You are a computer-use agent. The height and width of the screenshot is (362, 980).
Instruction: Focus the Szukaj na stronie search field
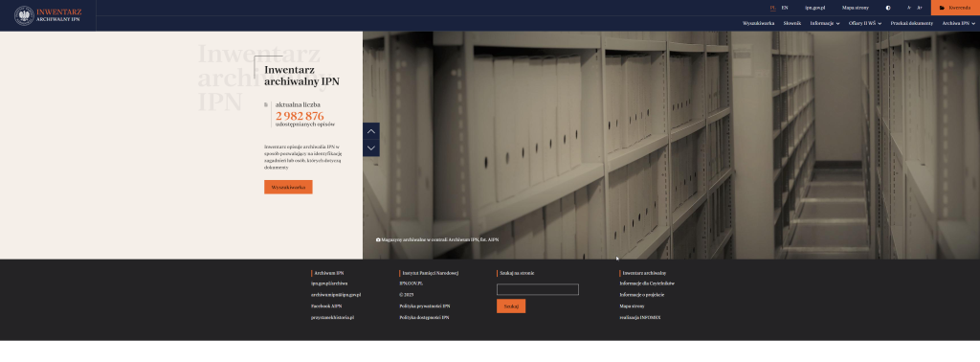[x=538, y=289]
